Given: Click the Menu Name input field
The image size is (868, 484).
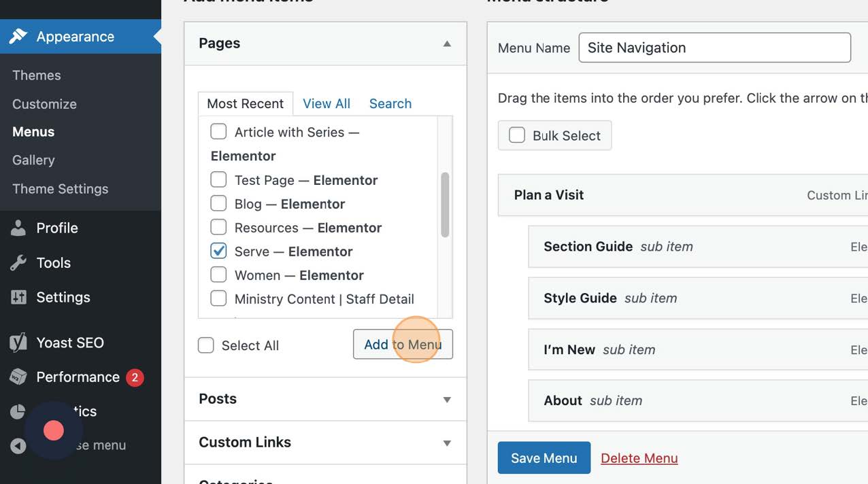Looking at the screenshot, I should (714, 48).
